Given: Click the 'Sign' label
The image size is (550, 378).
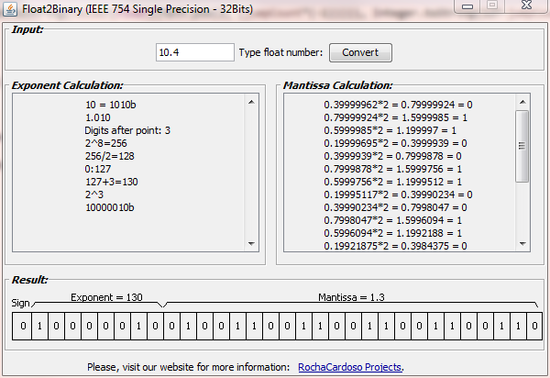Looking at the screenshot, I should (x=20, y=303).
